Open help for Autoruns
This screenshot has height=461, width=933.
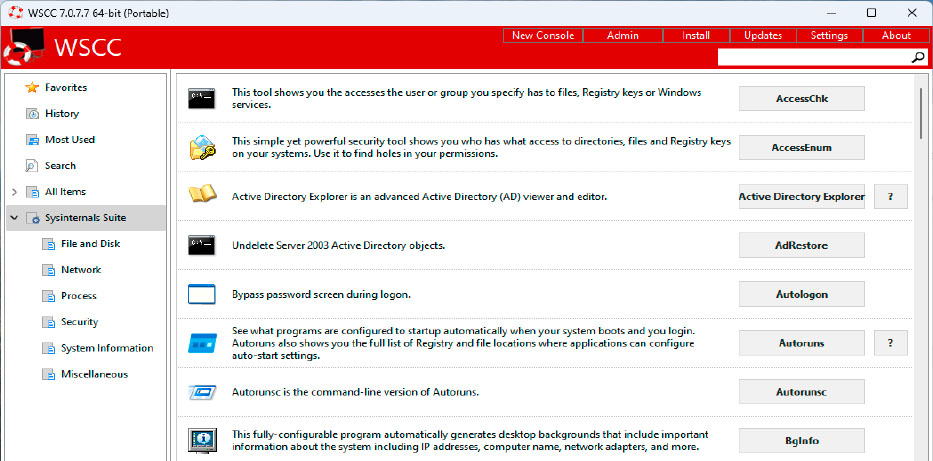coord(891,343)
